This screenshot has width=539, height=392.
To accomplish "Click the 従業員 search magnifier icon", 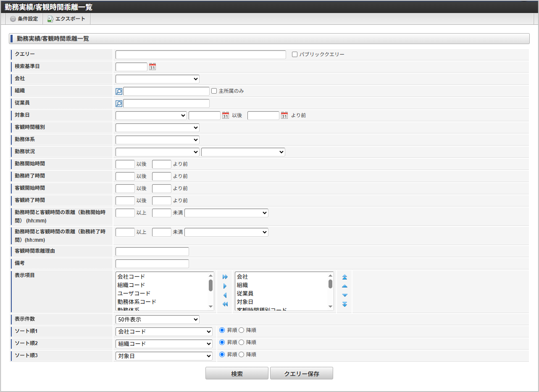I will [119, 103].
